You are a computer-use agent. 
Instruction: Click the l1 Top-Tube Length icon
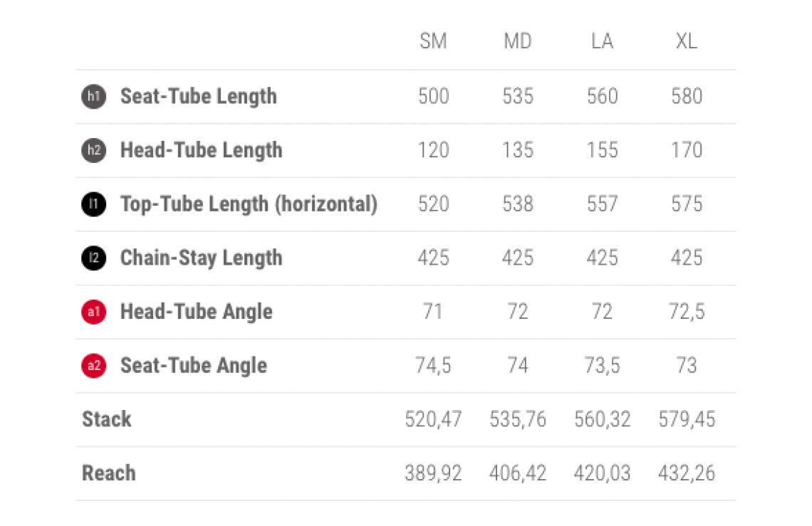point(93,205)
